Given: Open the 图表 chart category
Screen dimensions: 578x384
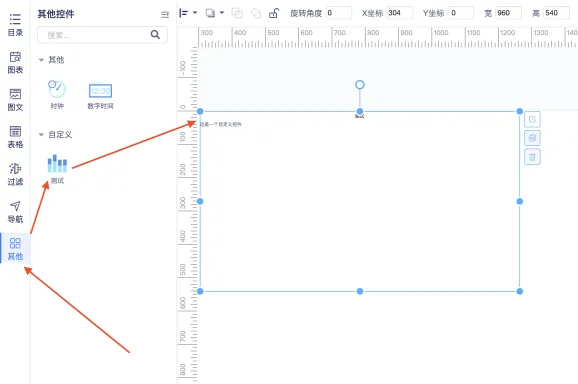Looking at the screenshot, I should (15, 63).
